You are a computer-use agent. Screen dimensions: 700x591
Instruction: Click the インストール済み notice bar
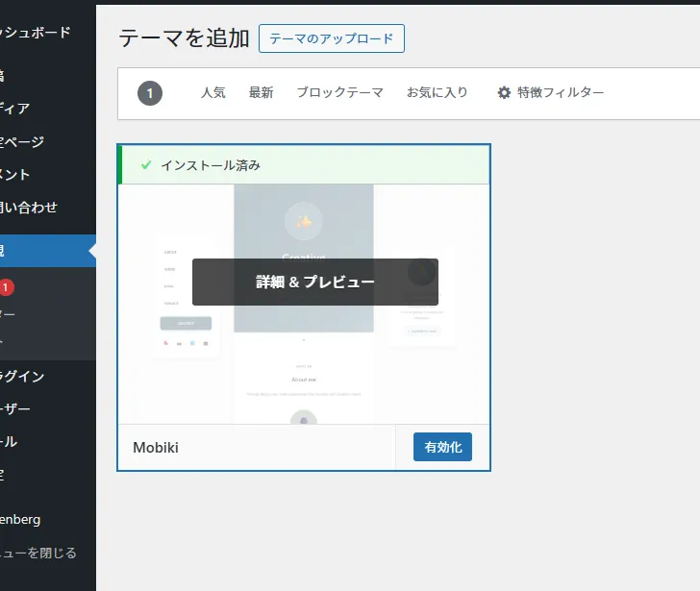click(304, 165)
